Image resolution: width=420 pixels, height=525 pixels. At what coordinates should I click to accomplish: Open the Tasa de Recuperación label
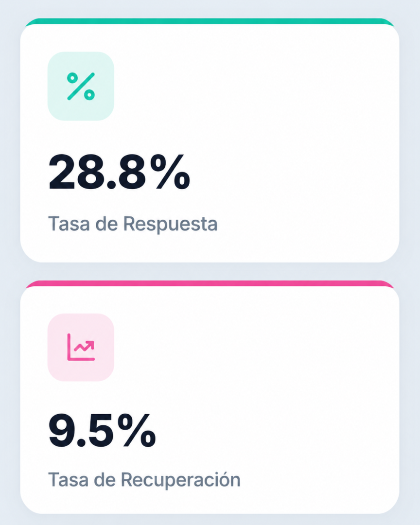[144, 480]
